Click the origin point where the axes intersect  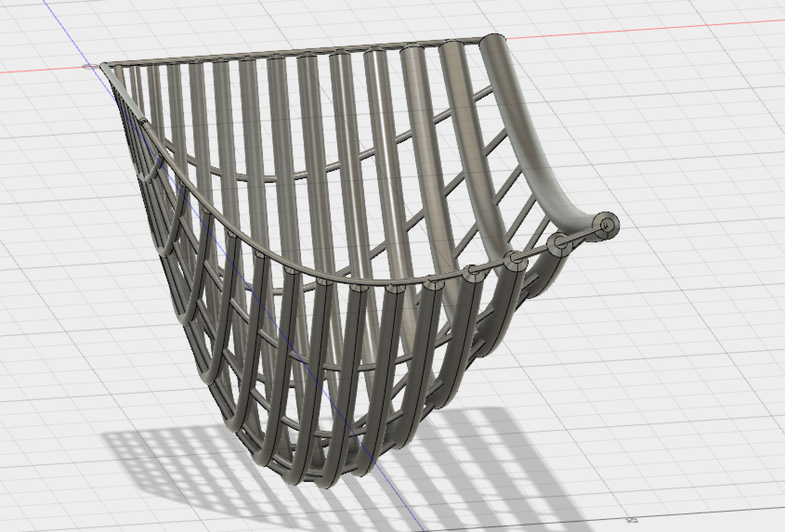click(89, 66)
